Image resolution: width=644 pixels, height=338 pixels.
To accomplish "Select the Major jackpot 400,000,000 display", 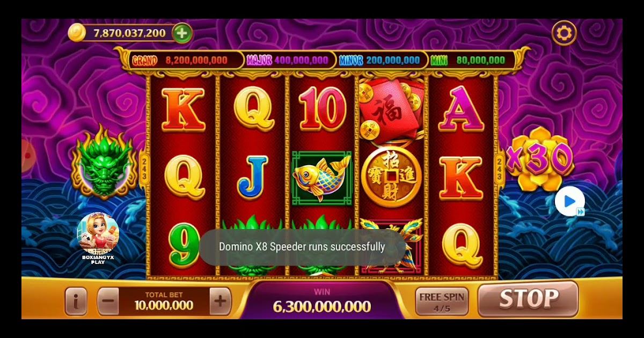I will pyautogui.click(x=288, y=60).
